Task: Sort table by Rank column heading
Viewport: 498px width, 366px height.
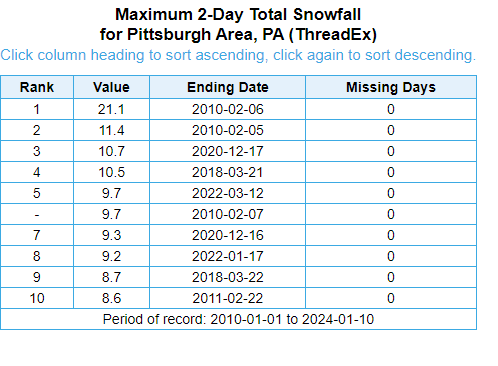Action: pyautogui.click(x=37, y=87)
